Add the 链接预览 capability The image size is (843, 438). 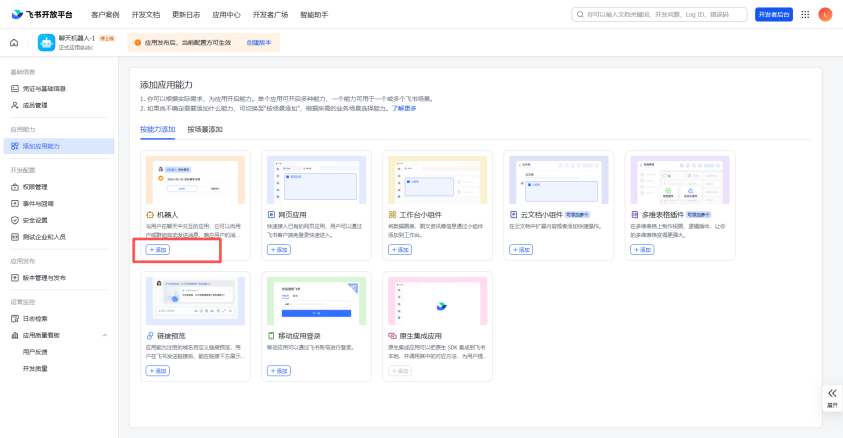[158, 371]
